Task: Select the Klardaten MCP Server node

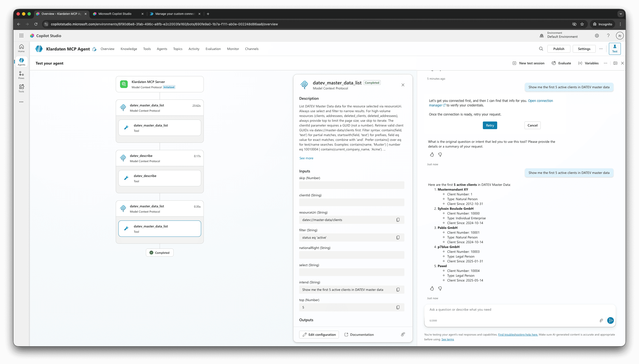Action: (160, 84)
